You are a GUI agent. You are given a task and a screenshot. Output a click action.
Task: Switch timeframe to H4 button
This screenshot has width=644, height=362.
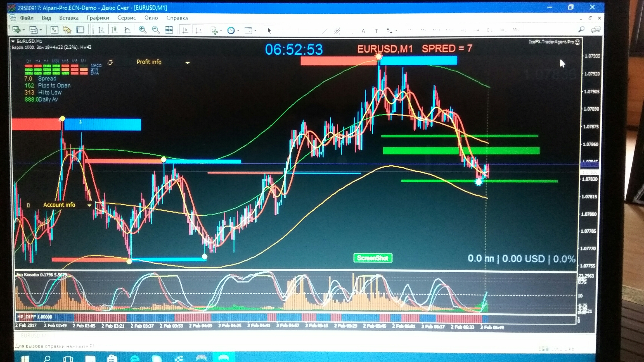pos(476,30)
